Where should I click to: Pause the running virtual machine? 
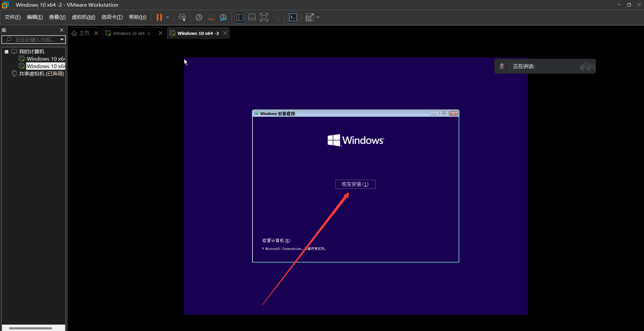click(x=159, y=17)
